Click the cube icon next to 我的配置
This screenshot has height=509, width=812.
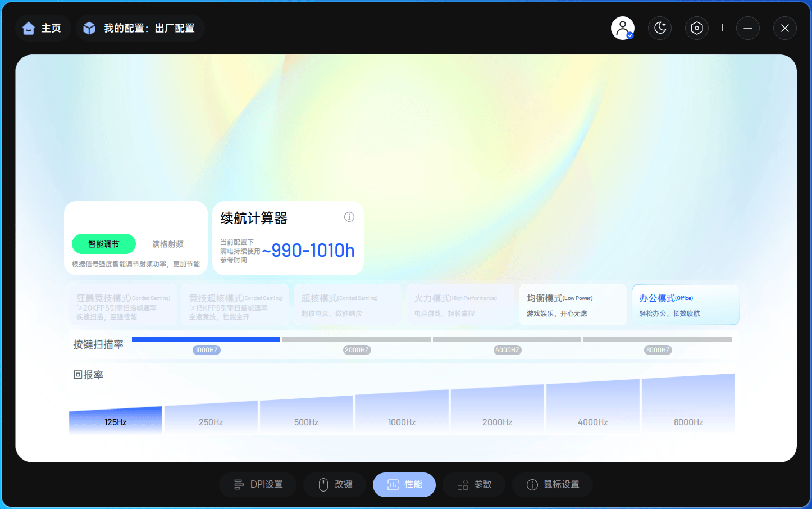click(89, 28)
